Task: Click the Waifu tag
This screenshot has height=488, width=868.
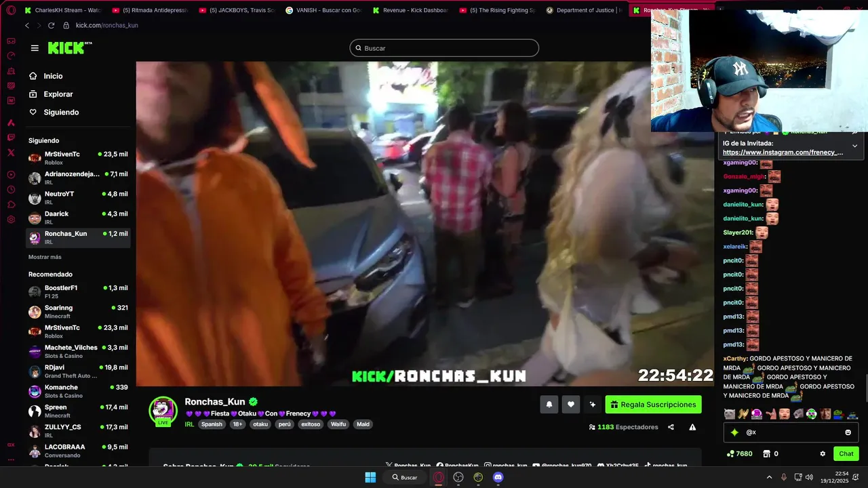Action: click(x=338, y=424)
